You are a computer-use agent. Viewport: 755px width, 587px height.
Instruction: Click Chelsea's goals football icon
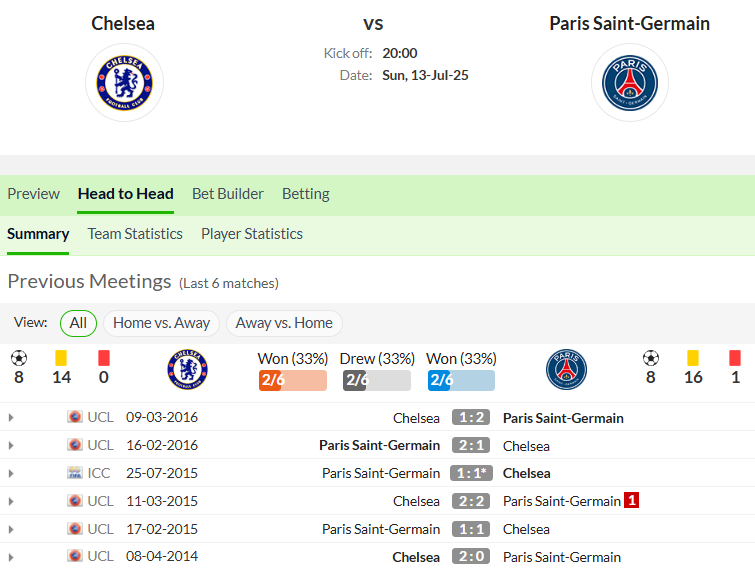[19, 358]
